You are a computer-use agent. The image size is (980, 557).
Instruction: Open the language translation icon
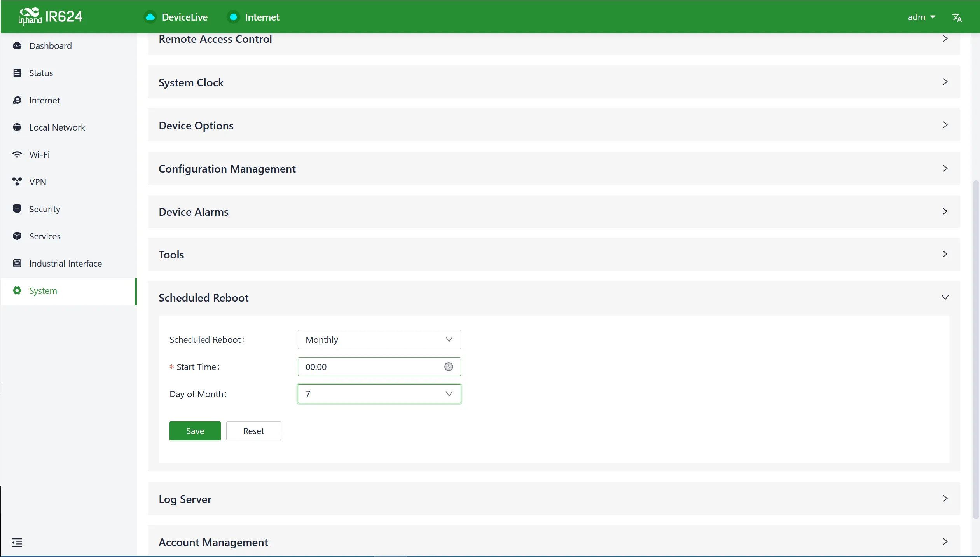957,17
